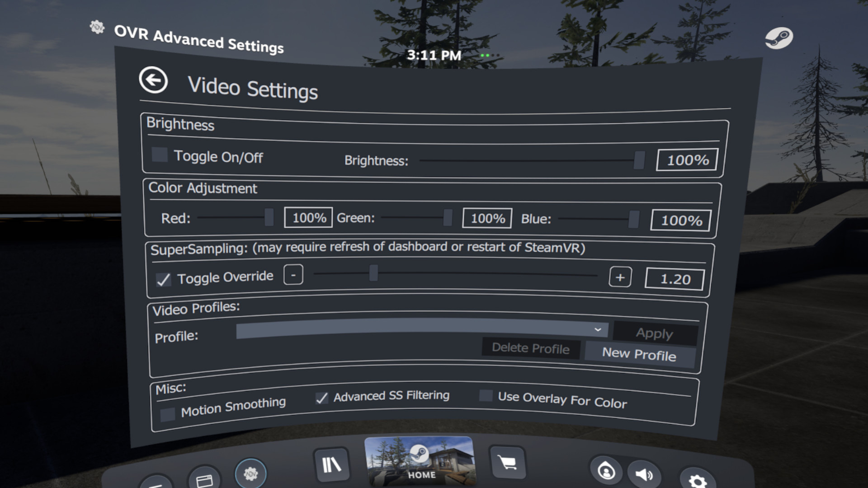Click the volume speaker icon
The image size is (868, 488).
coord(644,473)
